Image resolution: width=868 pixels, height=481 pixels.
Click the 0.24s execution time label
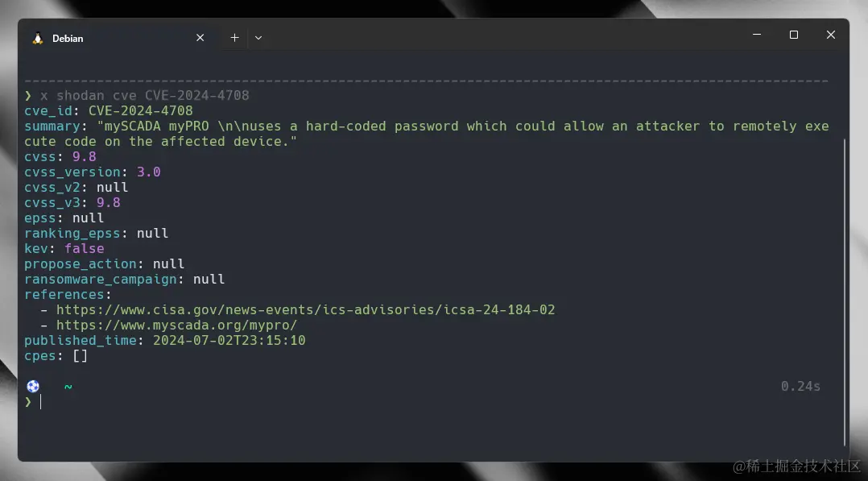(800, 386)
